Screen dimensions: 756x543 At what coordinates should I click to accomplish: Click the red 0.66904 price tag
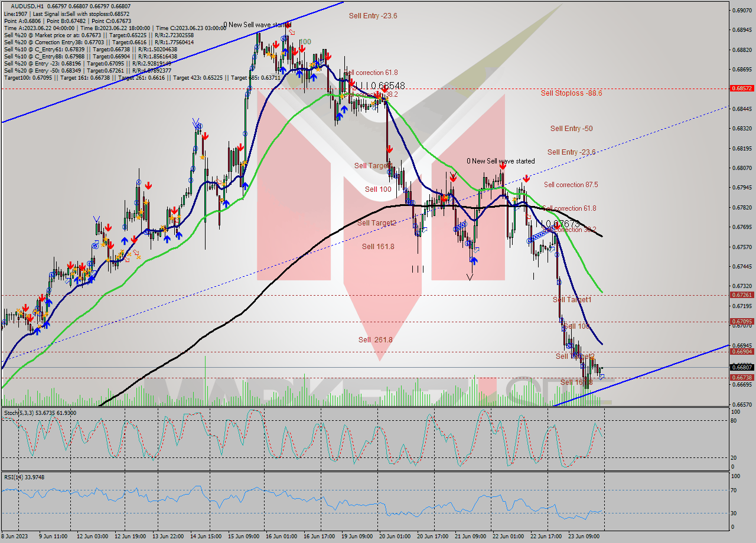click(742, 351)
